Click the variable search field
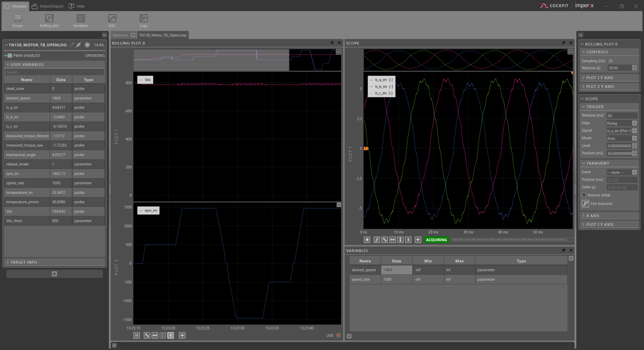The height and width of the screenshot is (350, 644). click(54, 72)
